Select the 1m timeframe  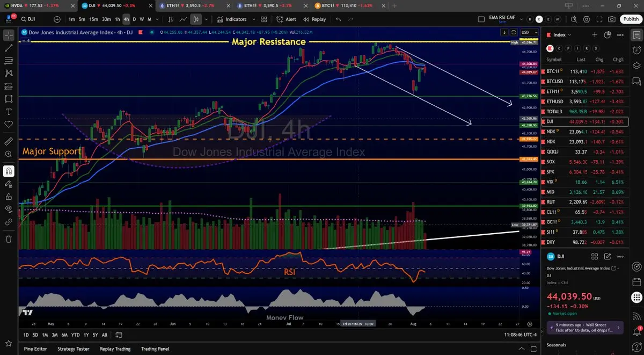pos(72,19)
